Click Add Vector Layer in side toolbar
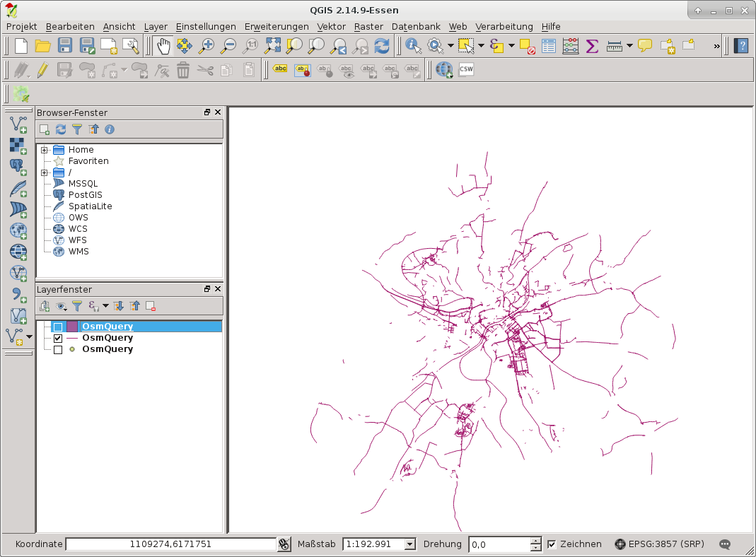The height and width of the screenshot is (557, 756). (x=18, y=124)
